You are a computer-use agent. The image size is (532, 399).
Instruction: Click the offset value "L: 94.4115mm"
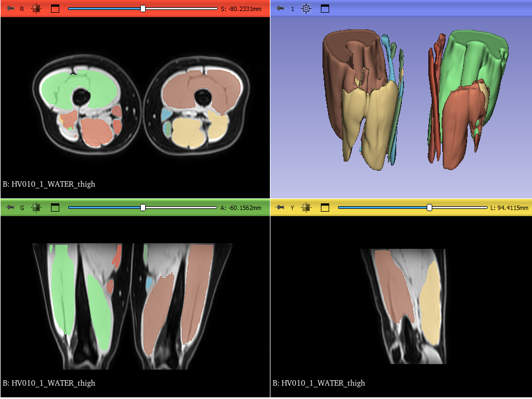509,208
